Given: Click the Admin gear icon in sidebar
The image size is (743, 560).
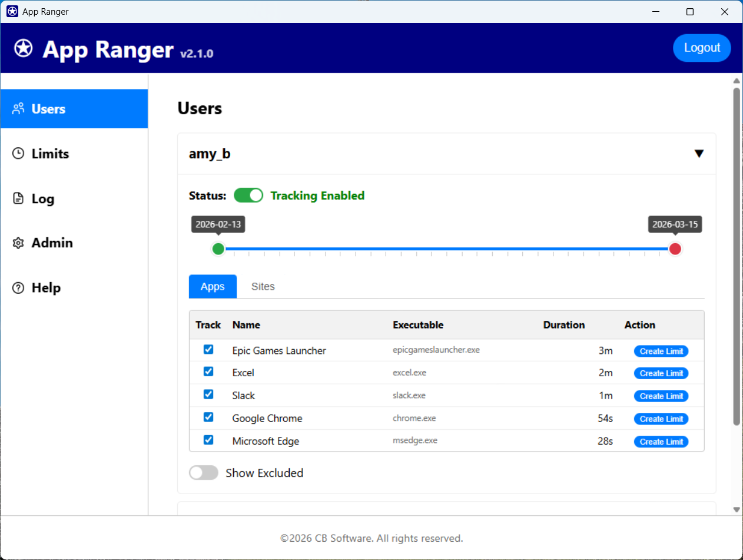Looking at the screenshot, I should click(19, 243).
